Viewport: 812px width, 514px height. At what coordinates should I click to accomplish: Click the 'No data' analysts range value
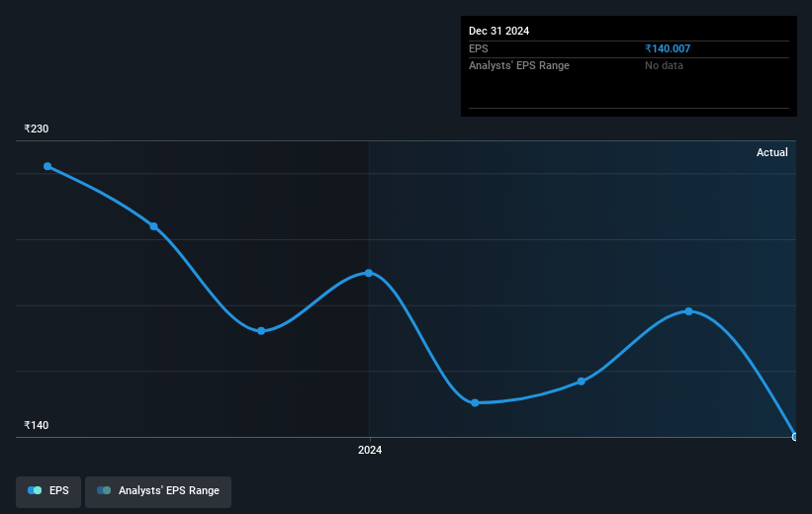coord(664,66)
